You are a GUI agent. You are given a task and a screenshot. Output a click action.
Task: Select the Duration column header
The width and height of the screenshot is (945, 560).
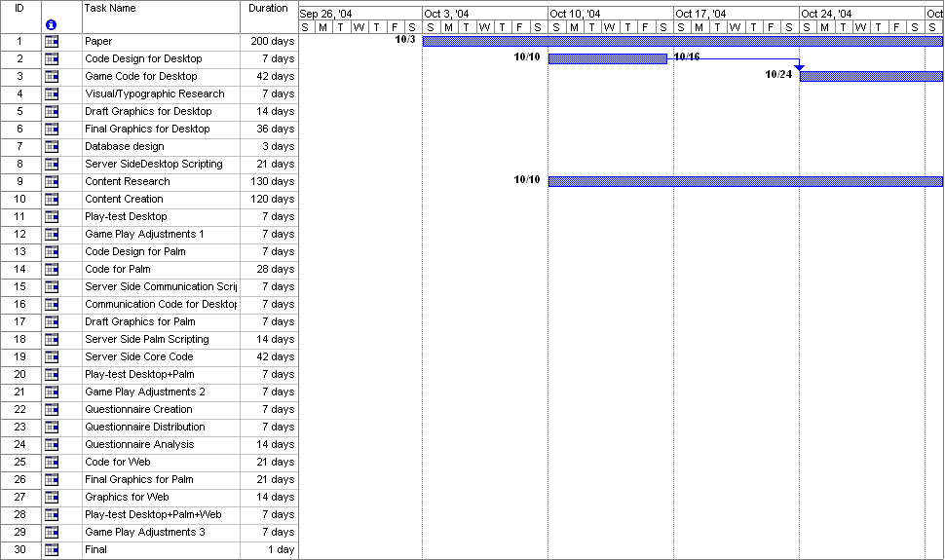tap(269, 16)
